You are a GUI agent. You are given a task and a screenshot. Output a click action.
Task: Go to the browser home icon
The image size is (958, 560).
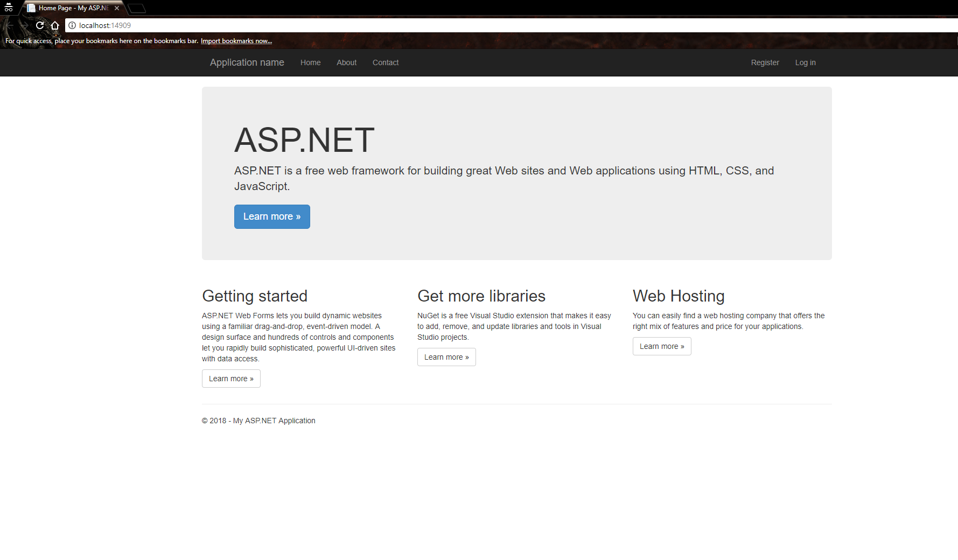point(55,25)
